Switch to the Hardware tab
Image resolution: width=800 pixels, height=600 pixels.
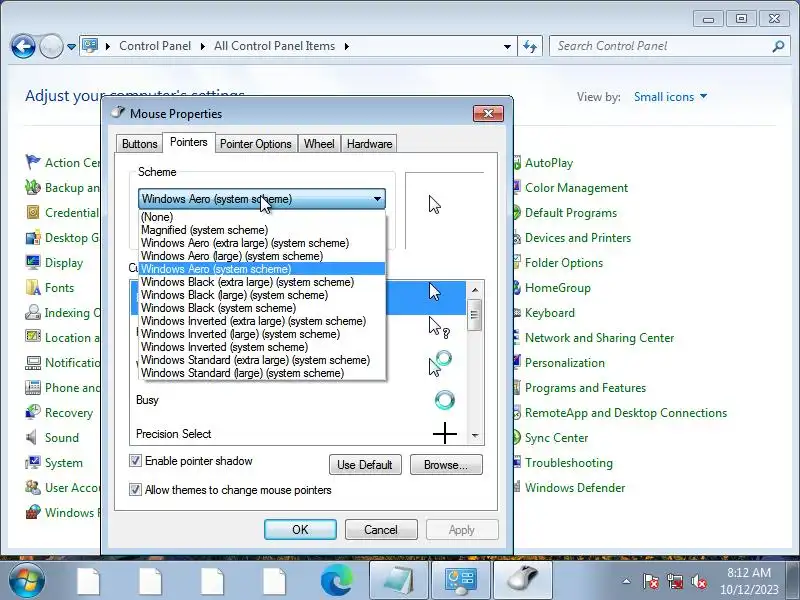pyautogui.click(x=369, y=144)
